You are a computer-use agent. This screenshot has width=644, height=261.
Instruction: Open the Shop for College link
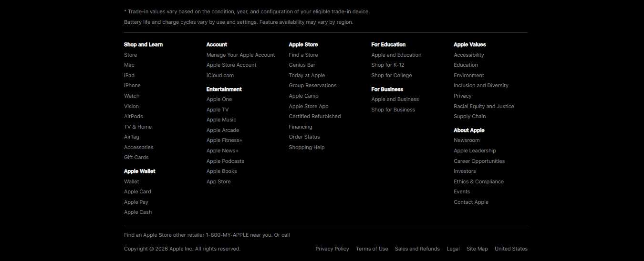(392, 75)
